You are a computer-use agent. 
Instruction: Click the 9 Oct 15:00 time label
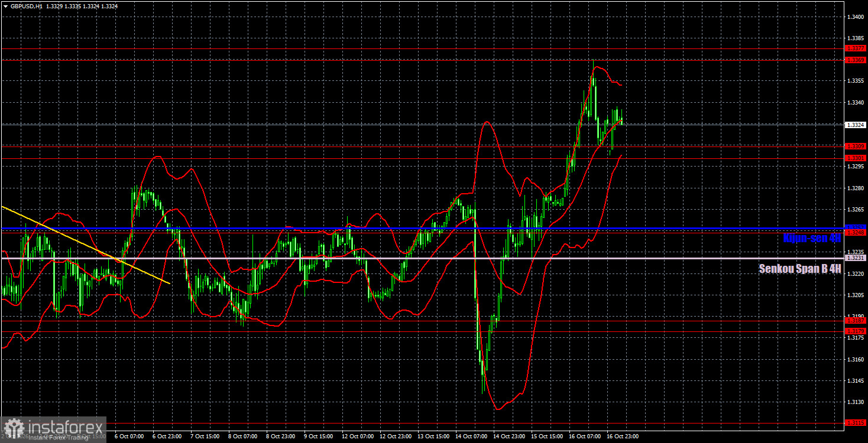tap(318, 437)
